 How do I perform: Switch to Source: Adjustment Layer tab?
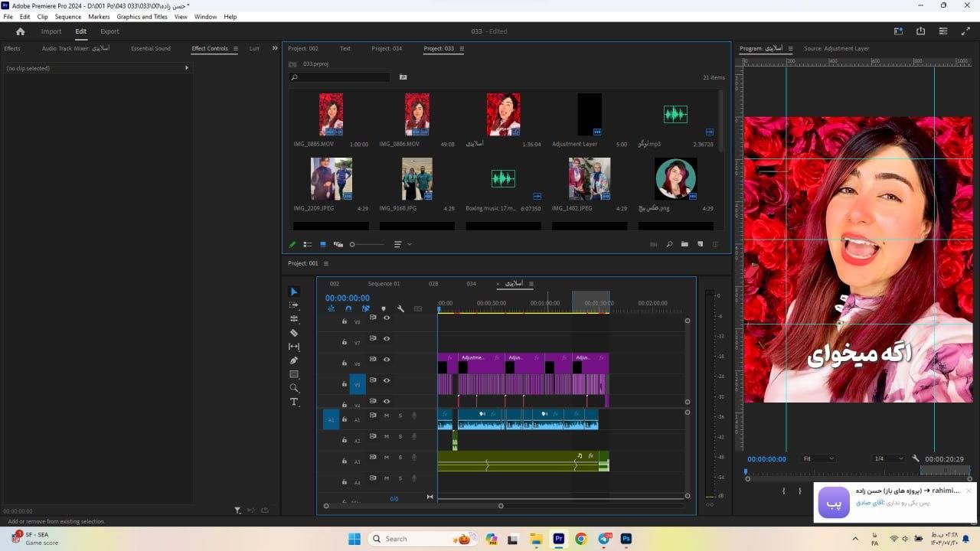coord(836,48)
